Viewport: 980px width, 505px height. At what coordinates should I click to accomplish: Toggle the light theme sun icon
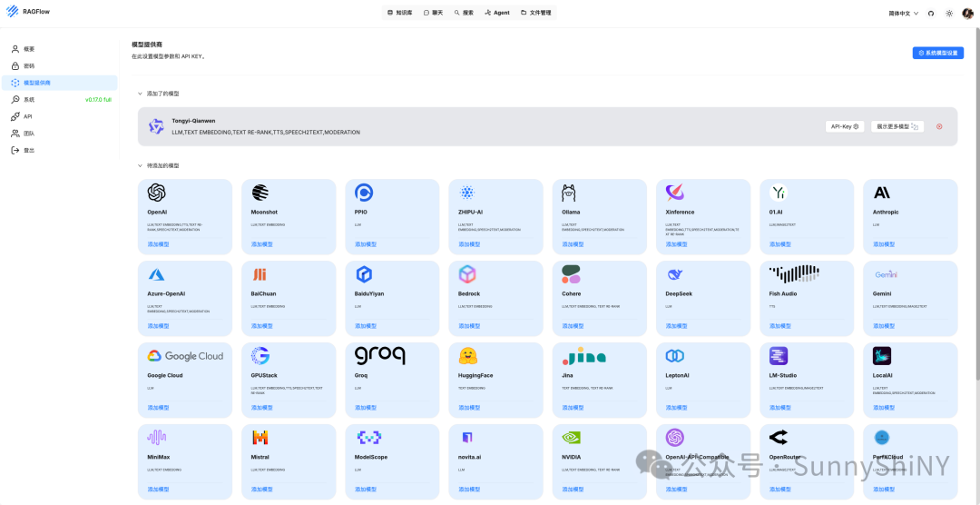(949, 13)
